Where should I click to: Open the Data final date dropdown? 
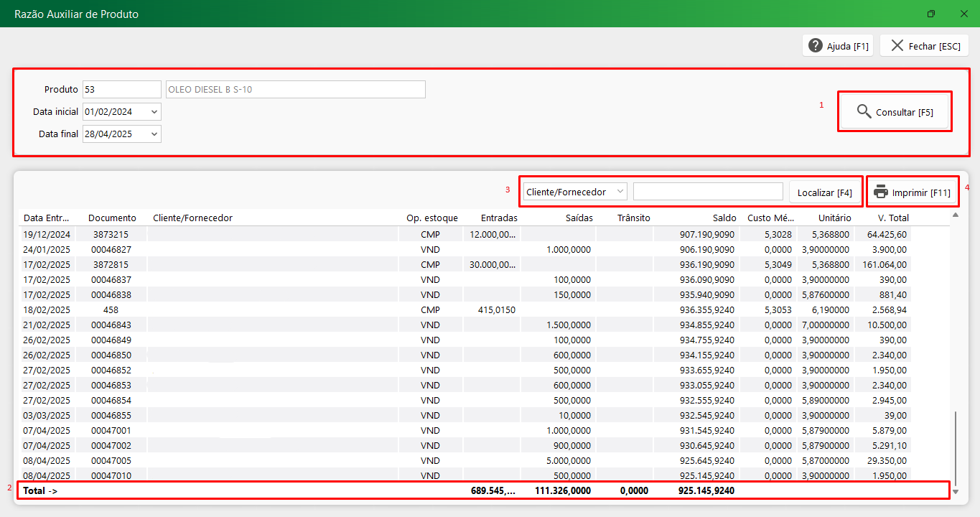pyautogui.click(x=154, y=134)
